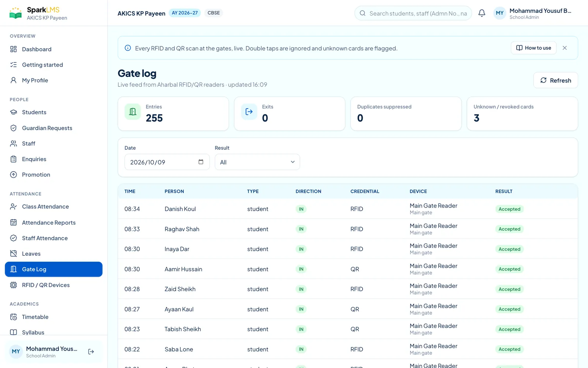
Task: Open Class Attendance user-check icon
Action: click(14, 207)
